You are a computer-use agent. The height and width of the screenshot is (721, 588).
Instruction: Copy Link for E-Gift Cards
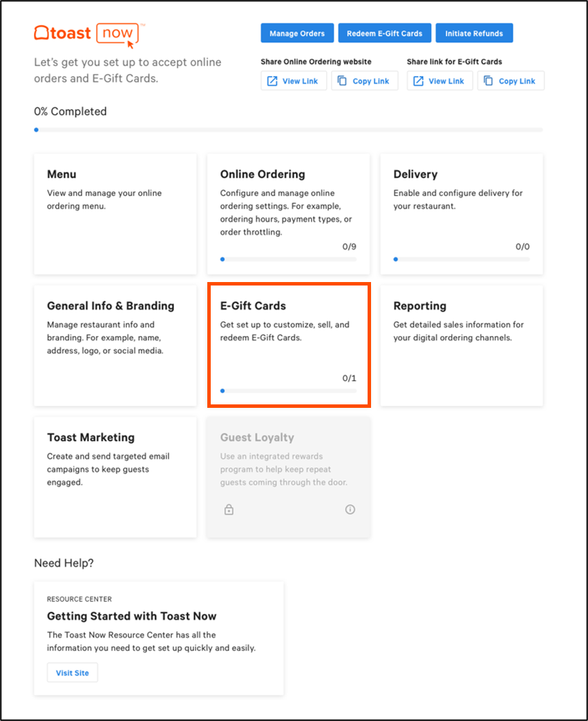pyautogui.click(x=511, y=81)
